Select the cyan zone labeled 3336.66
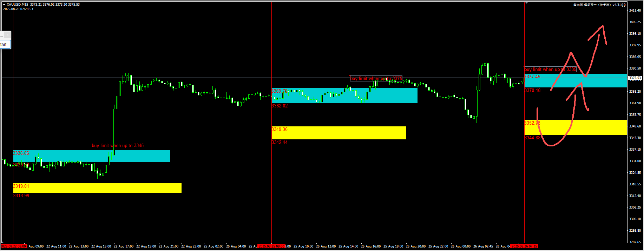 [91, 156]
